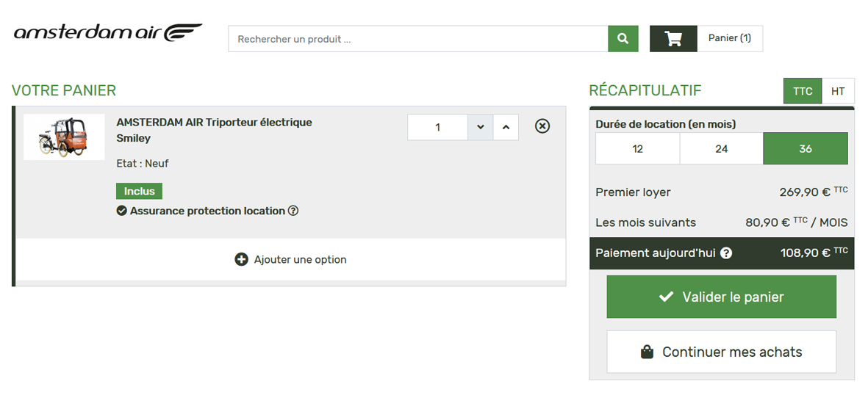Select 24 months rental duration

tap(721, 148)
